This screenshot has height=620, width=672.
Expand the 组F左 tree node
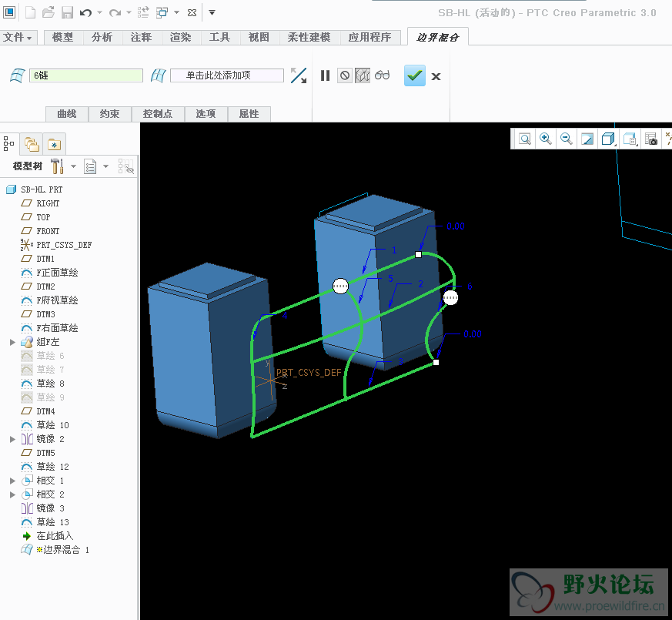point(13,342)
